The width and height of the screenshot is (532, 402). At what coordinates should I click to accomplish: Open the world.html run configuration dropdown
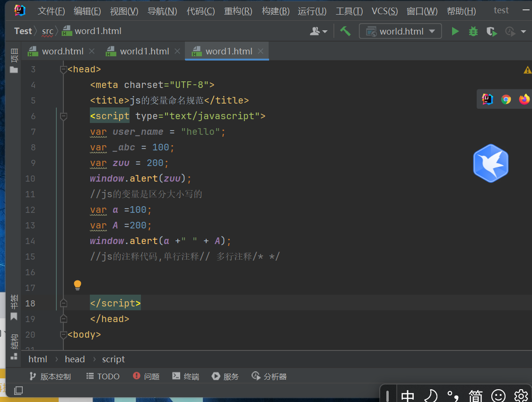(401, 31)
